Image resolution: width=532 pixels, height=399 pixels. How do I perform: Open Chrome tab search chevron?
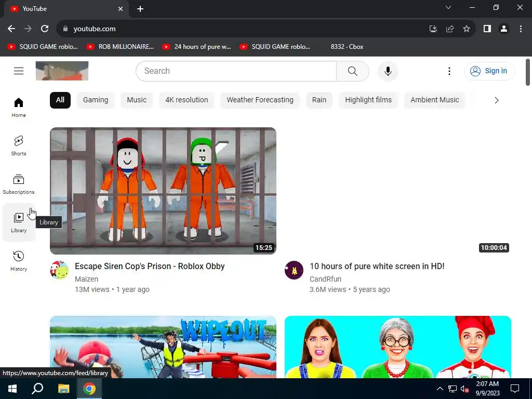click(448, 7)
